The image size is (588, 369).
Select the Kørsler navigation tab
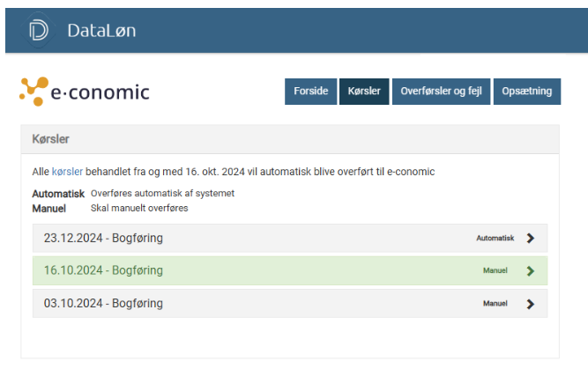point(363,92)
